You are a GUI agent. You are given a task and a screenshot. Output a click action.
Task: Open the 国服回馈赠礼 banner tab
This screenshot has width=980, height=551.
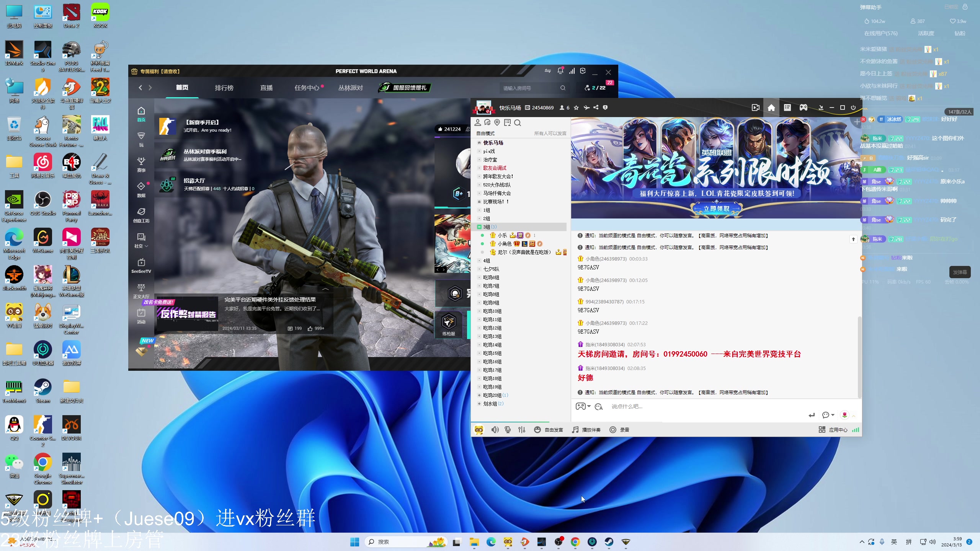click(x=404, y=88)
